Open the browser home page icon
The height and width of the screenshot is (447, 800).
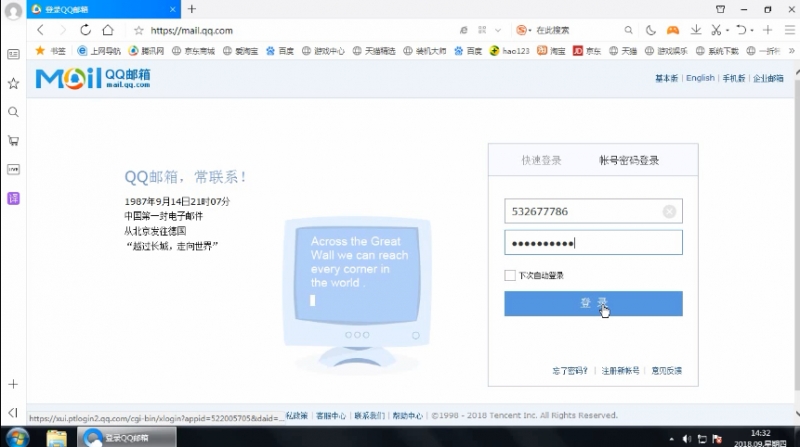108,30
